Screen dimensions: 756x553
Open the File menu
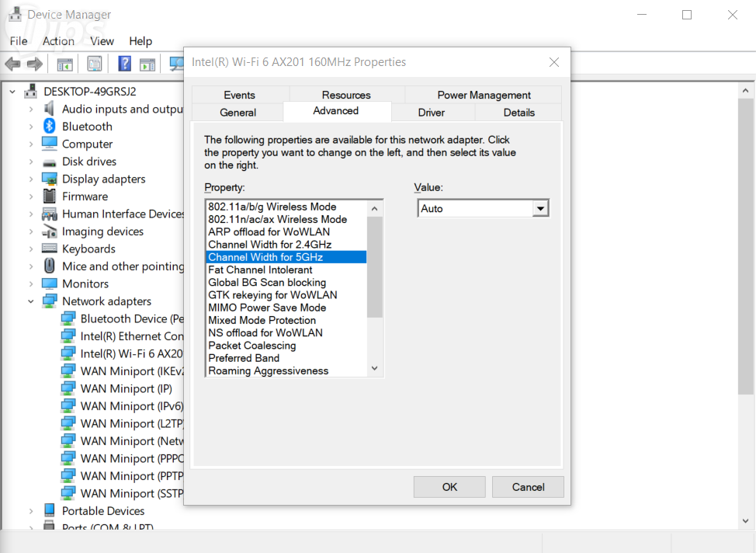[x=19, y=41]
